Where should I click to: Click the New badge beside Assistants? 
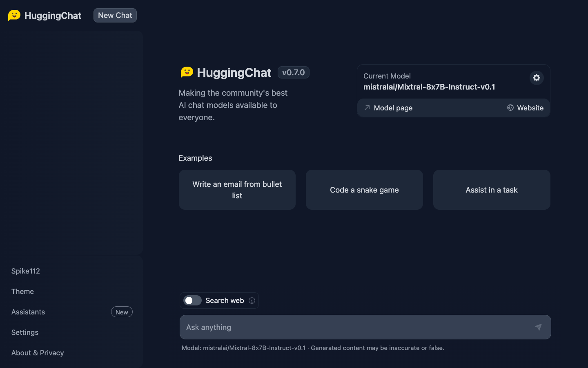(x=122, y=312)
